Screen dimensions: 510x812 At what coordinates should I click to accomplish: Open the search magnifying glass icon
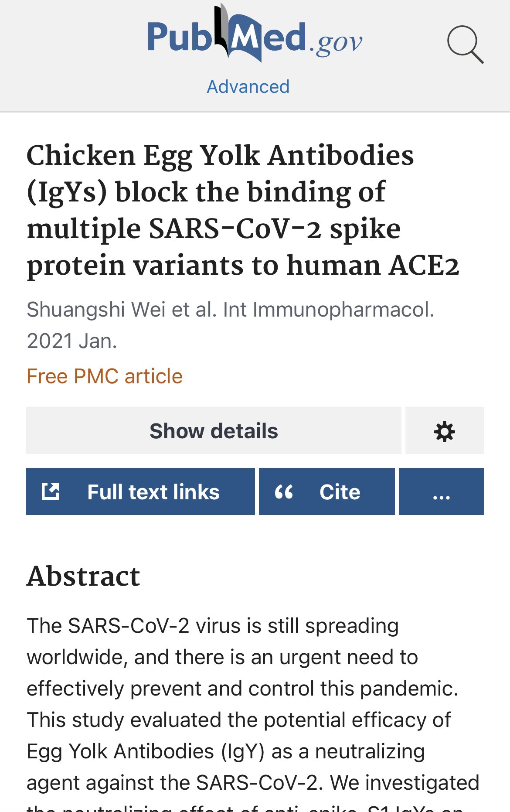pyautogui.click(x=465, y=44)
